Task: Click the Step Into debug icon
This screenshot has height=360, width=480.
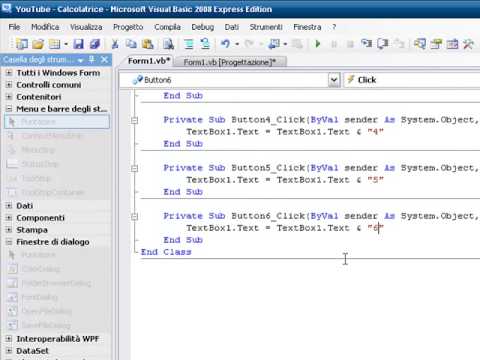Action: click(x=366, y=44)
